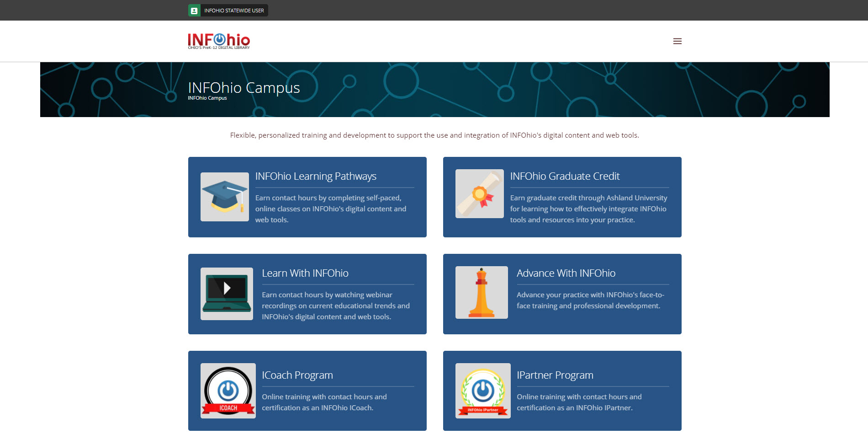Click the INFOHIO STATEWIDE USER label
Screen dimensions: 868x445
234,11
